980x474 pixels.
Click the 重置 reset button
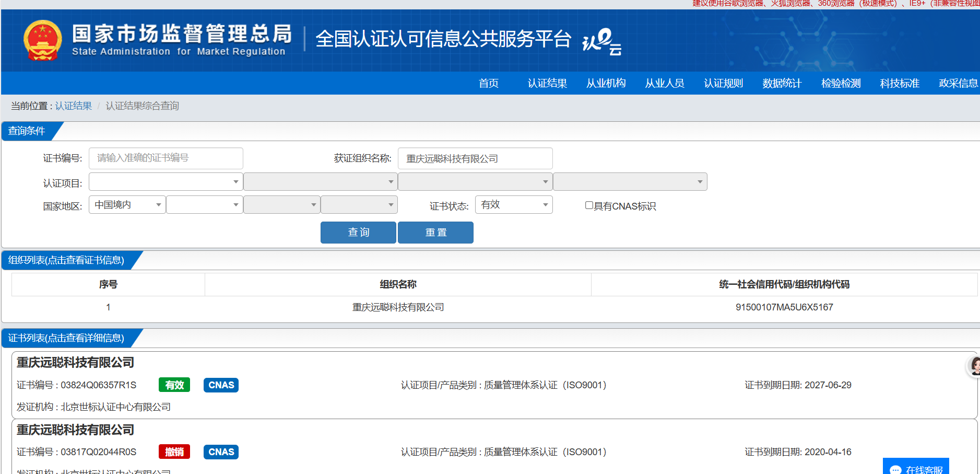(436, 233)
